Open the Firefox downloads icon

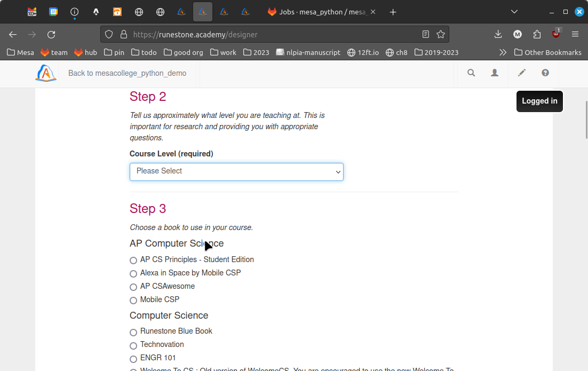point(498,35)
